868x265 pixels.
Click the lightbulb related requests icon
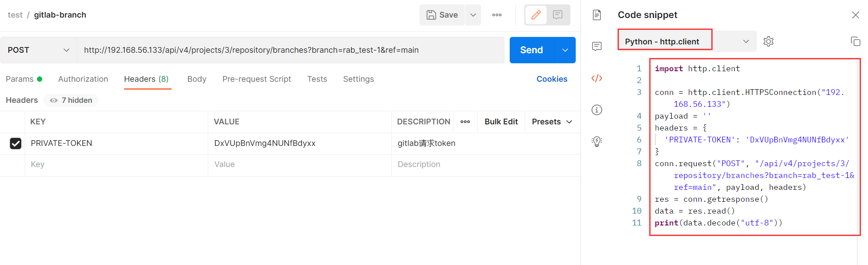point(597,141)
